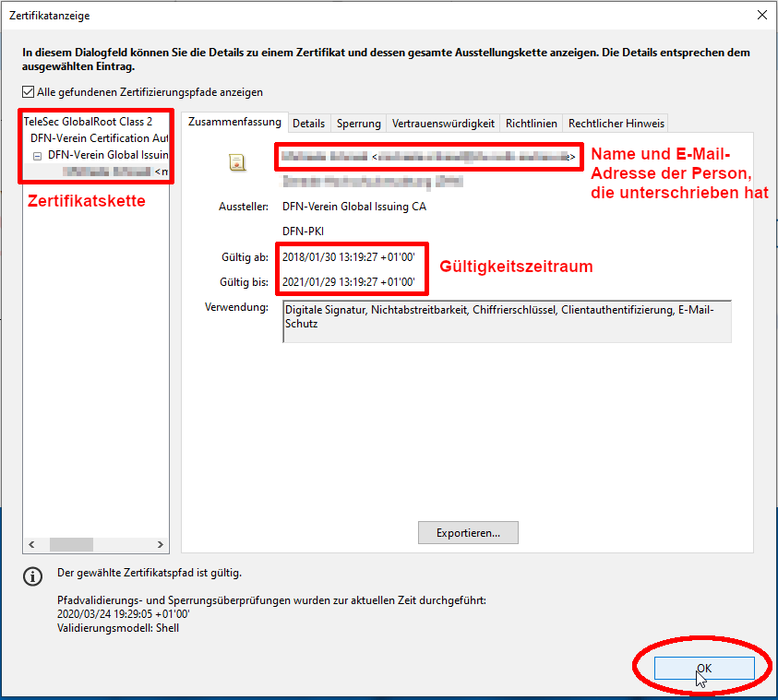Click the Verwendung text field
The height and width of the screenshot is (700, 778).
[506, 321]
